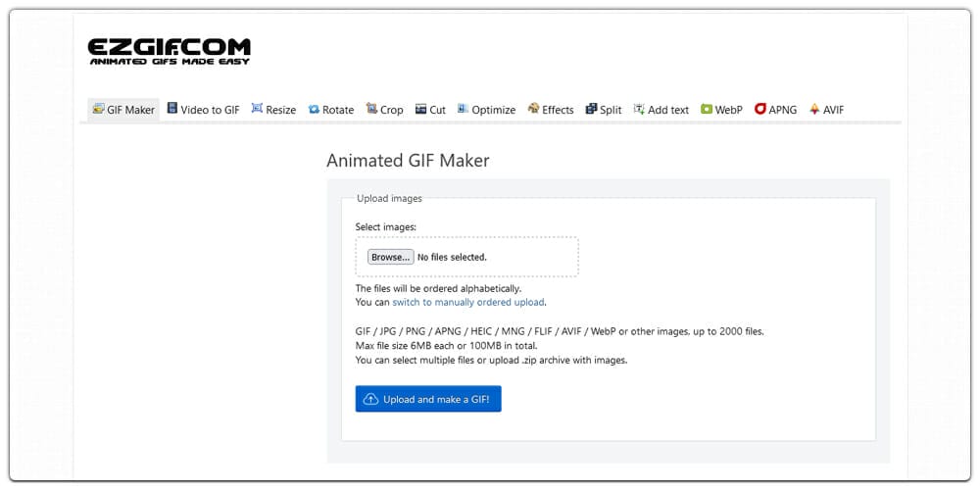This screenshot has height=490, width=980.
Task: Open the Optimize tab label
Action: [494, 110]
